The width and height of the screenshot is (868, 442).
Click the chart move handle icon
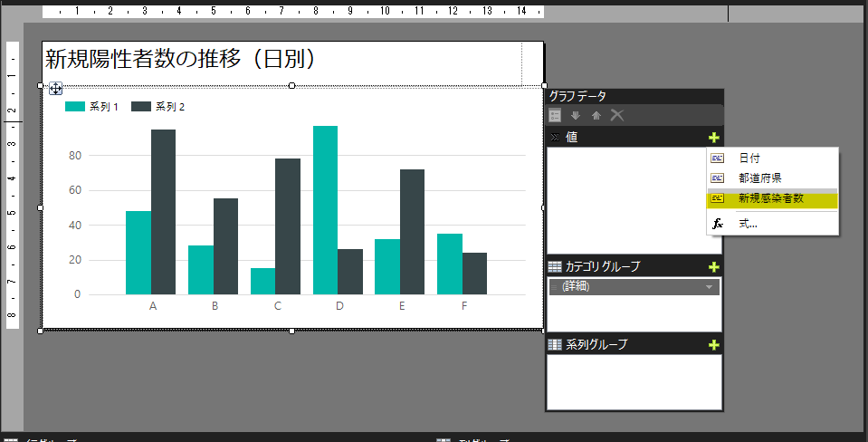click(x=55, y=88)
